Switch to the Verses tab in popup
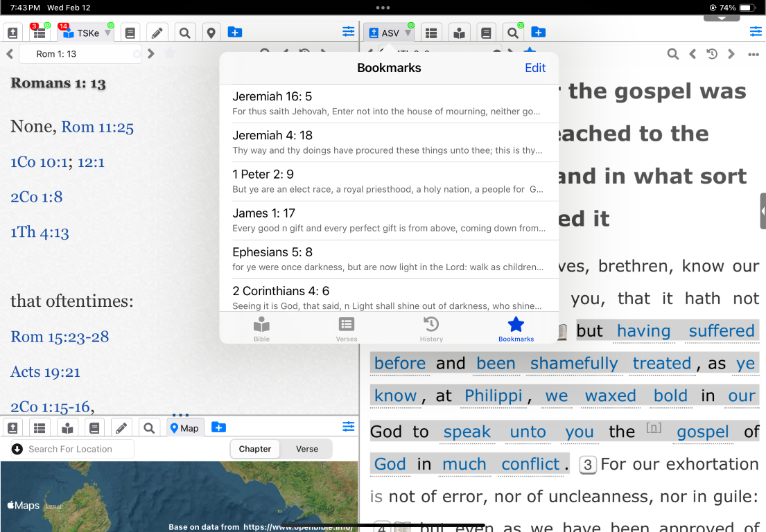 [347, 329]
